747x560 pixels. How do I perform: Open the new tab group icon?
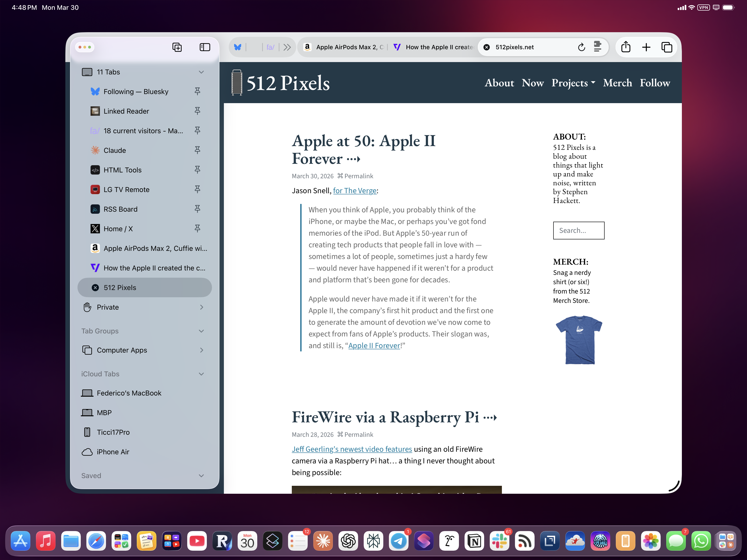(x=177, y=47)
